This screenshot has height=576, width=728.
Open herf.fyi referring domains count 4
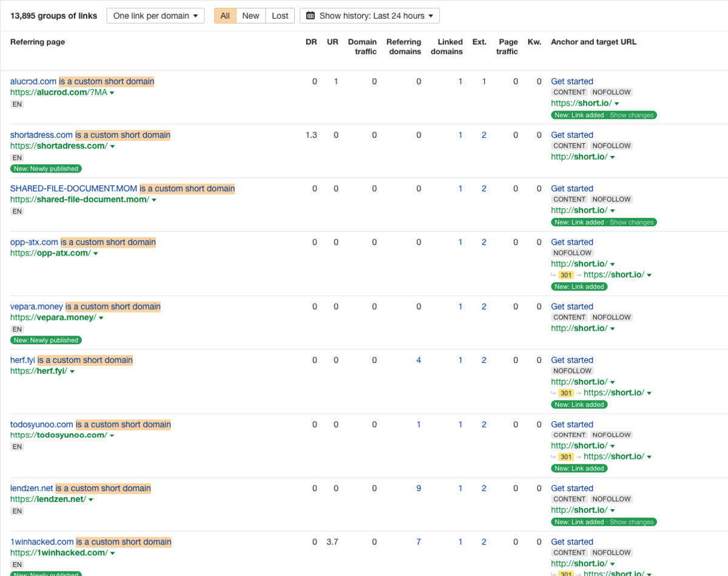point(419,360)
